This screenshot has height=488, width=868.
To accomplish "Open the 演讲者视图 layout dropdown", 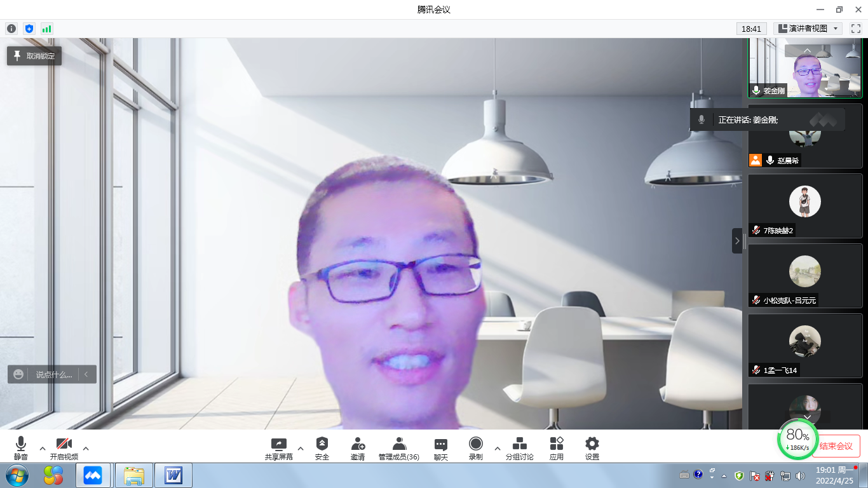I will 808,29.
